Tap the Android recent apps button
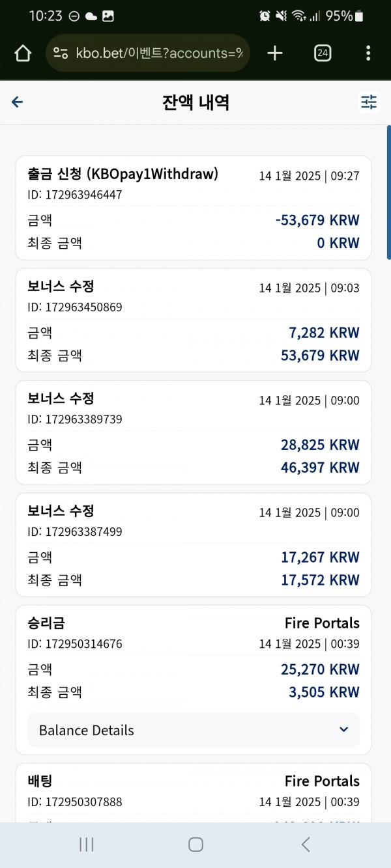Viewport: 391px width, 868px height. (86, 845)
